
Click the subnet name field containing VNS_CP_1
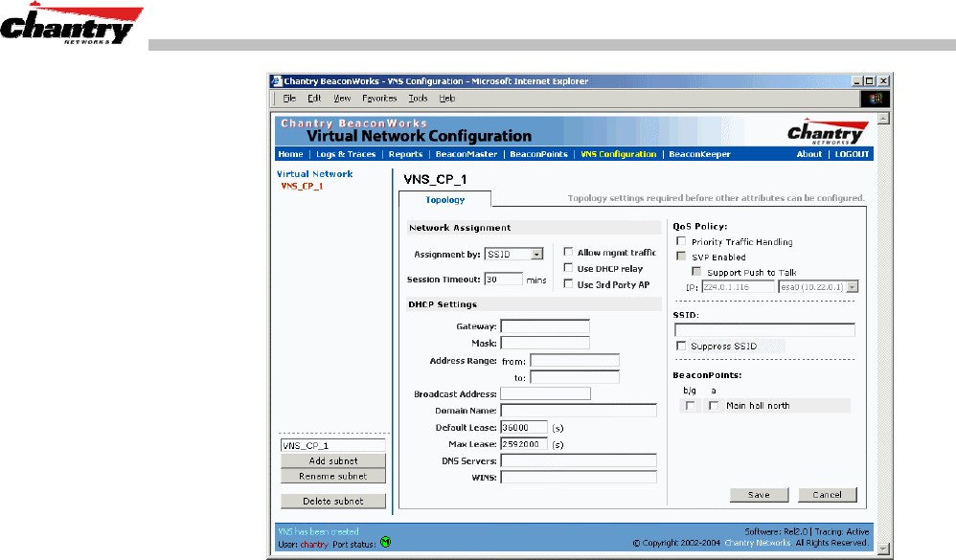coord(333,445)
